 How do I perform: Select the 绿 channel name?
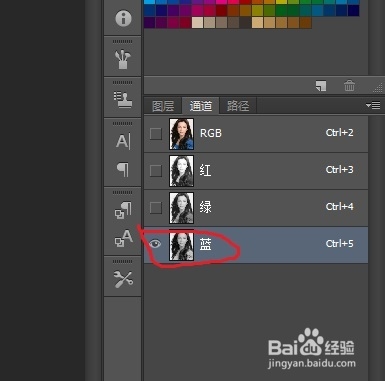205,207
